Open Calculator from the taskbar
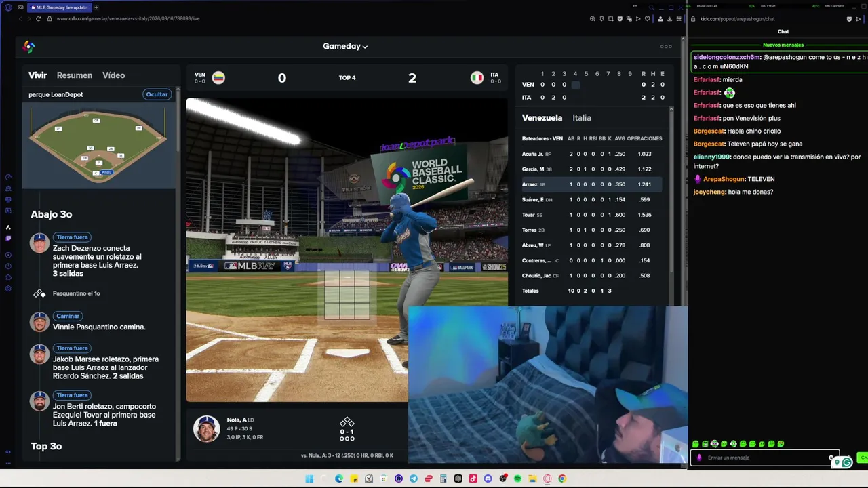Viewport: 868px width, 488px height. click(x=443, y=479)
